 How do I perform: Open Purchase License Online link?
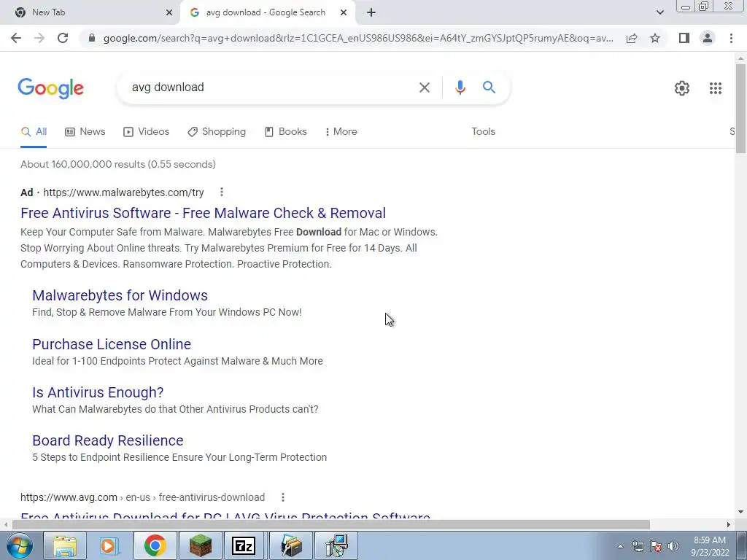[x=112, y=344]
